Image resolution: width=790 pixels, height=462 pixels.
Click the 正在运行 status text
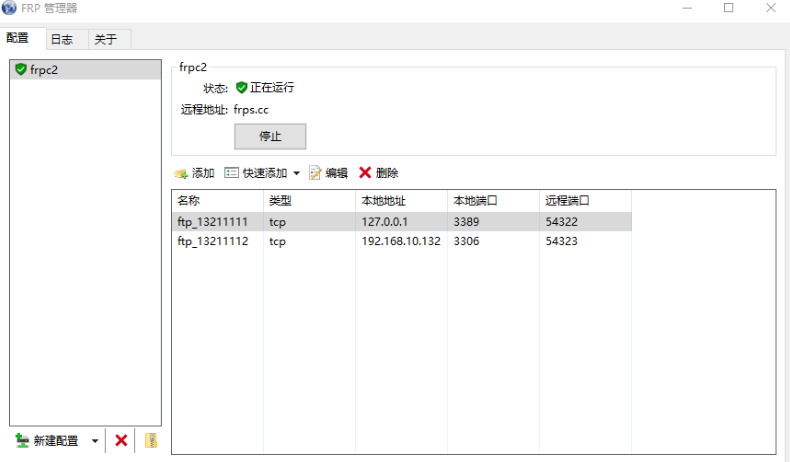pyautogui.click(x=272, y=88)
